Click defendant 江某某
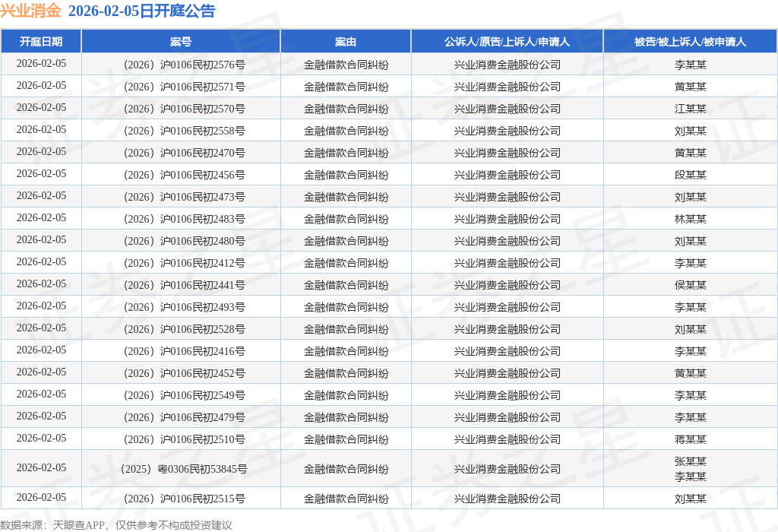The image size is (778, 532). (x=690, y=109)
